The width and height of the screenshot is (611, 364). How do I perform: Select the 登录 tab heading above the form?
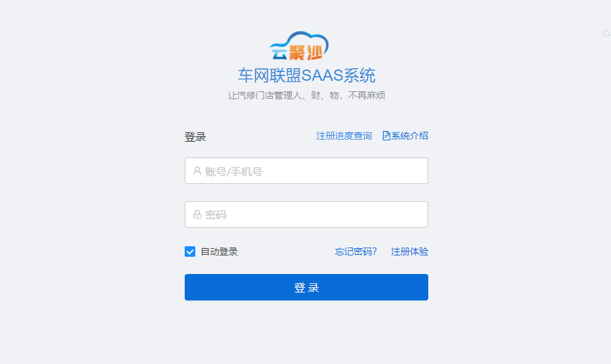[x=195, y=137]
